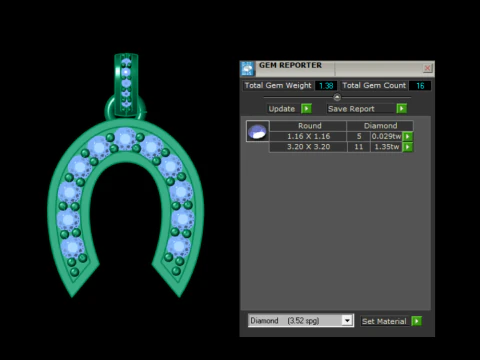Select the 3.20 X 3.20 size cell
Viewport: 480px width, 360px height.
coord(308,147)
